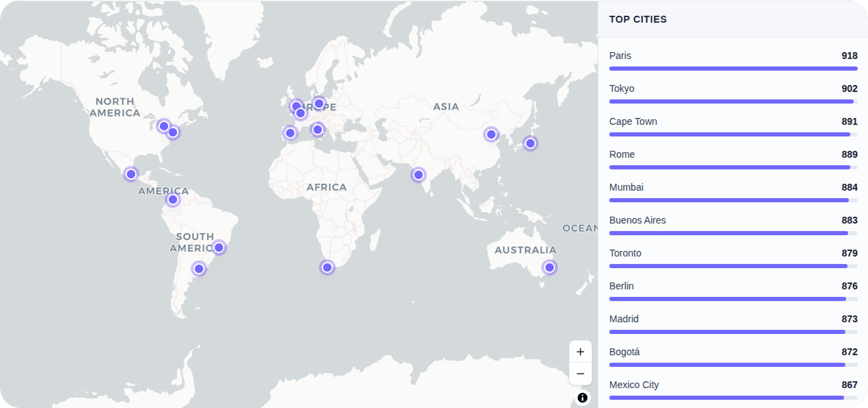Select Buenos Aires in the cities list

tap(734, 224)
